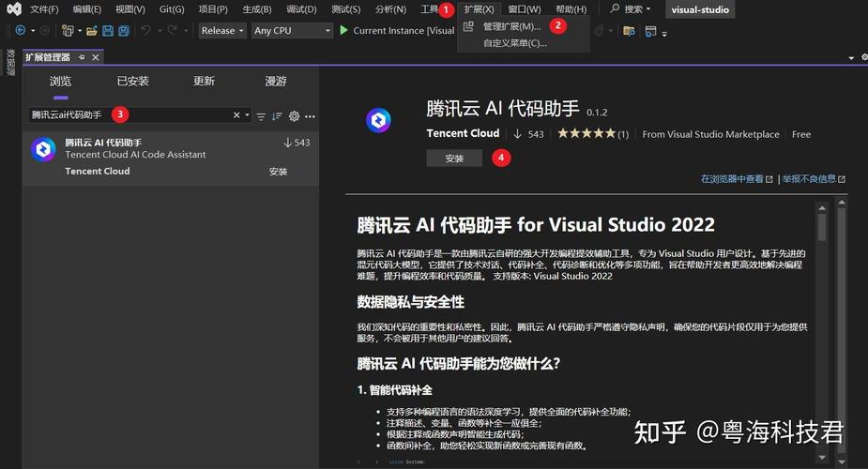Click 安装 in the search result row

coord(278,172)
